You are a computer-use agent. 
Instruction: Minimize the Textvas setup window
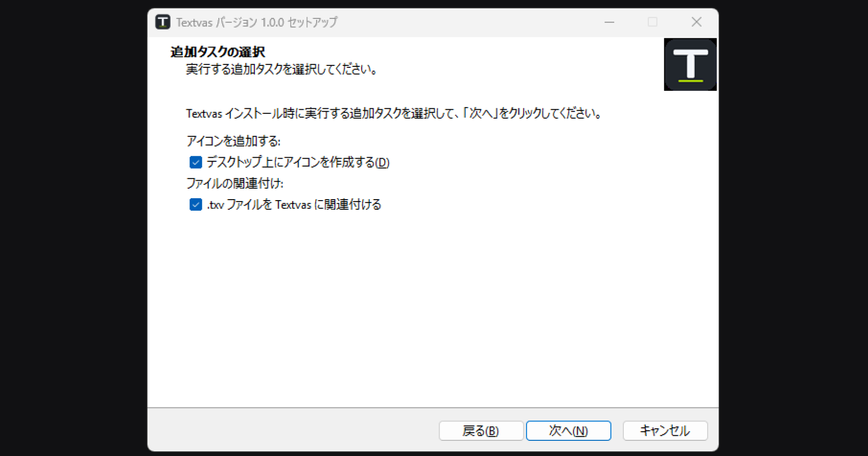[x=610, y=22]
